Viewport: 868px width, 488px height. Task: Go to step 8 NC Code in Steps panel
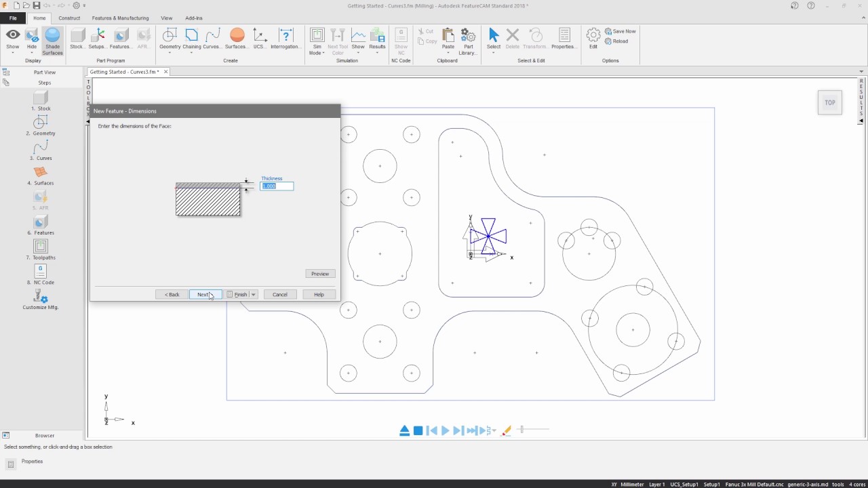tap(41, 274)
